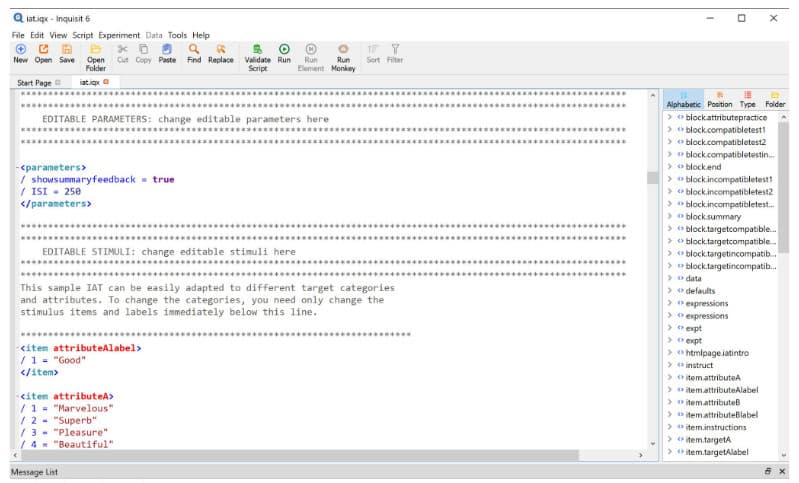Close the iat.iqx tab
Screen dimensions: 799x483
tap(106, 82)
